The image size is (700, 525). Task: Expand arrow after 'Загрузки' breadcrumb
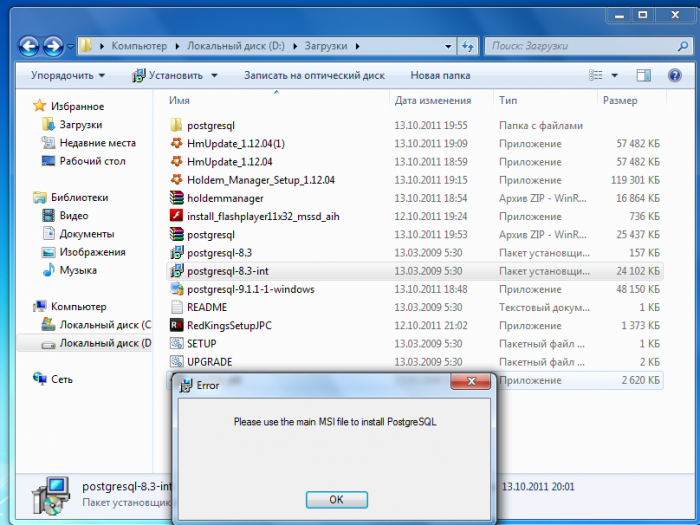[x=357, y=46]
